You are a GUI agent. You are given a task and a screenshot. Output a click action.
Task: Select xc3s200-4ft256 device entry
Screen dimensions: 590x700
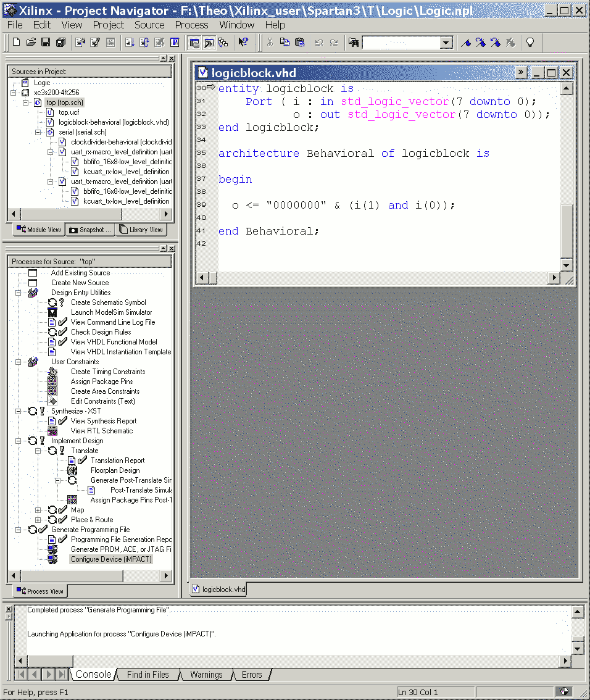[56, 93]
